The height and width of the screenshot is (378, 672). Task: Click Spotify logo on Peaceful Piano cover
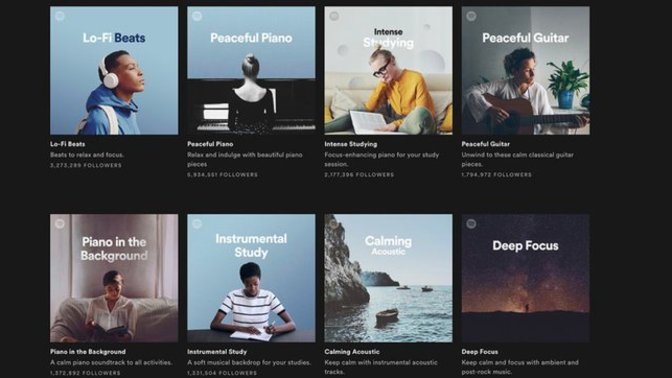coord(197,16)
